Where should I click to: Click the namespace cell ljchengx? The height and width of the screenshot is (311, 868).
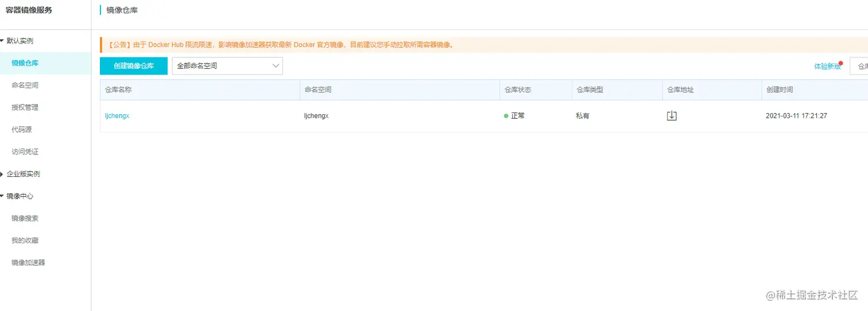[x=316, y=116]
